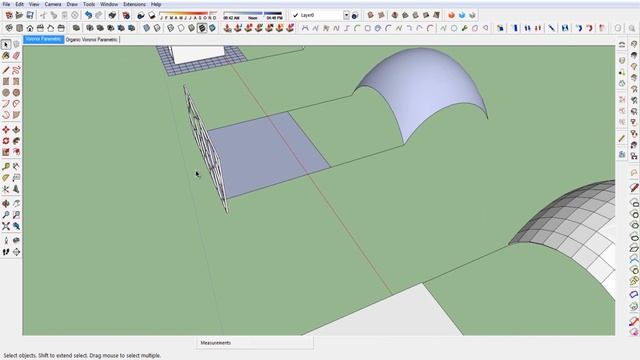Open the Draw menu
The width and height of the screenshot is (640, 360).
click(x=72, y=4)
